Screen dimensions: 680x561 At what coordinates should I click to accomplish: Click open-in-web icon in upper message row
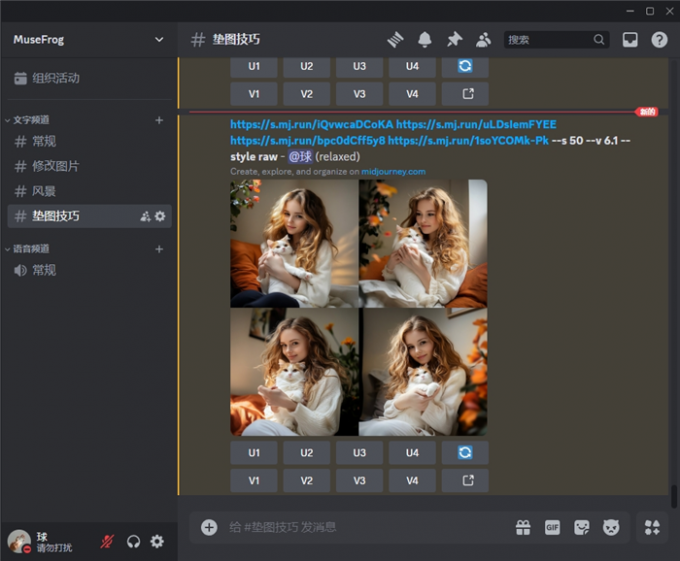[x=465, y=94]
